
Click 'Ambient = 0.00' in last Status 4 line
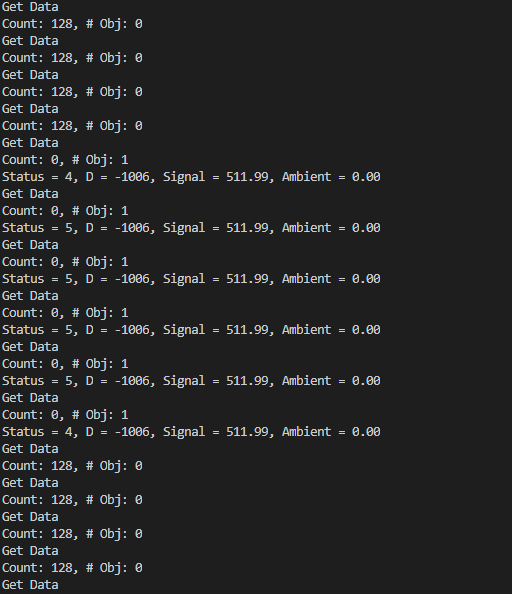point(331,432)
